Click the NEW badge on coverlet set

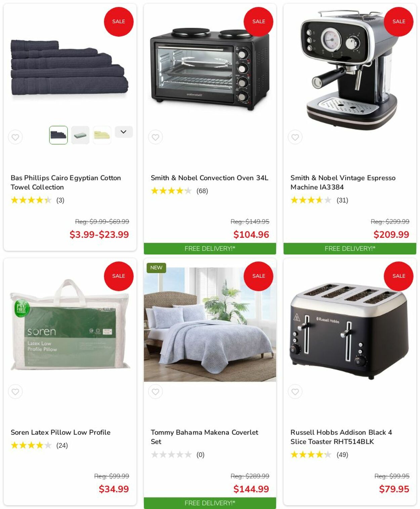tap(156, 268)
